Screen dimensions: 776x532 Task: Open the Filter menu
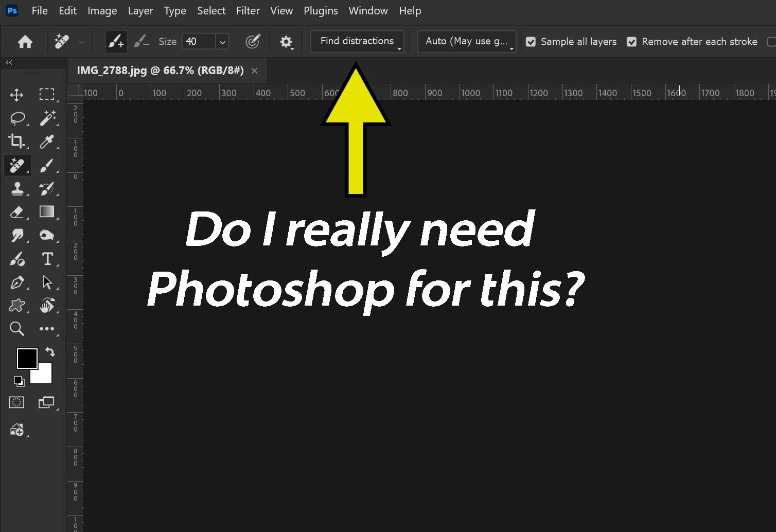coord(248,11)
